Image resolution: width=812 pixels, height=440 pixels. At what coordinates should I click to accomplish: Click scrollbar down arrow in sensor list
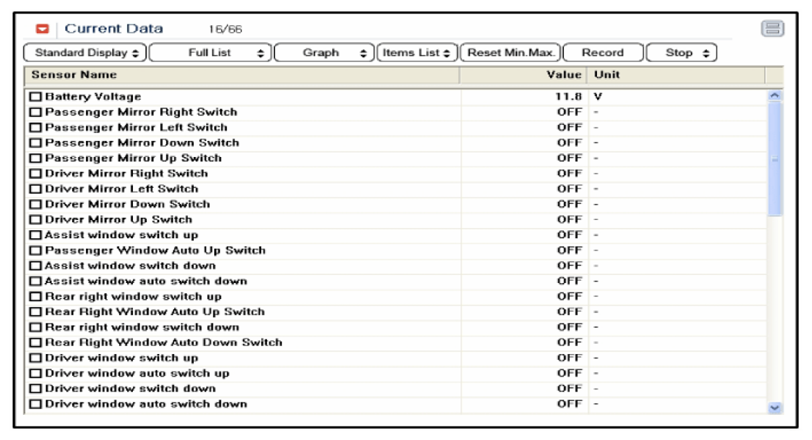click(773, 407)
